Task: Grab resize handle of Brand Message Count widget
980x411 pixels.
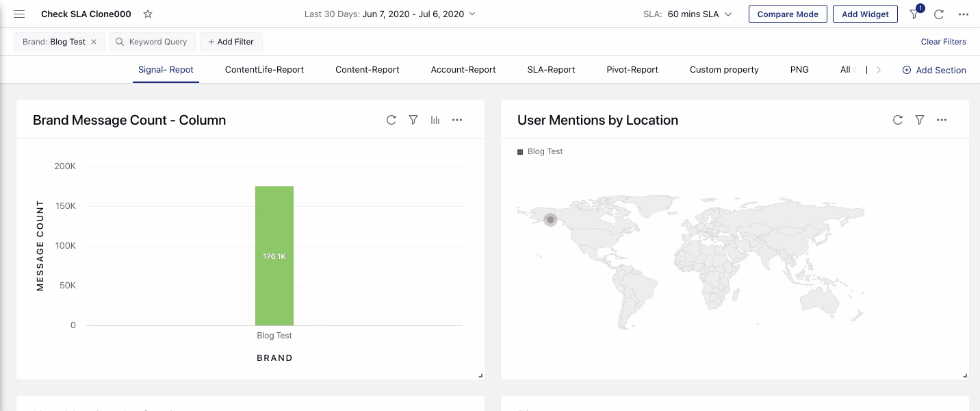Action: pyautogui.click(x=480, y=375)
